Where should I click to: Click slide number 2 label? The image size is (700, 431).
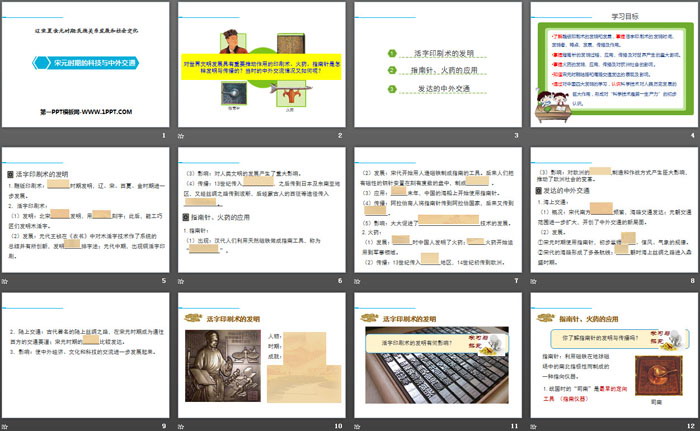coord(340,135)
